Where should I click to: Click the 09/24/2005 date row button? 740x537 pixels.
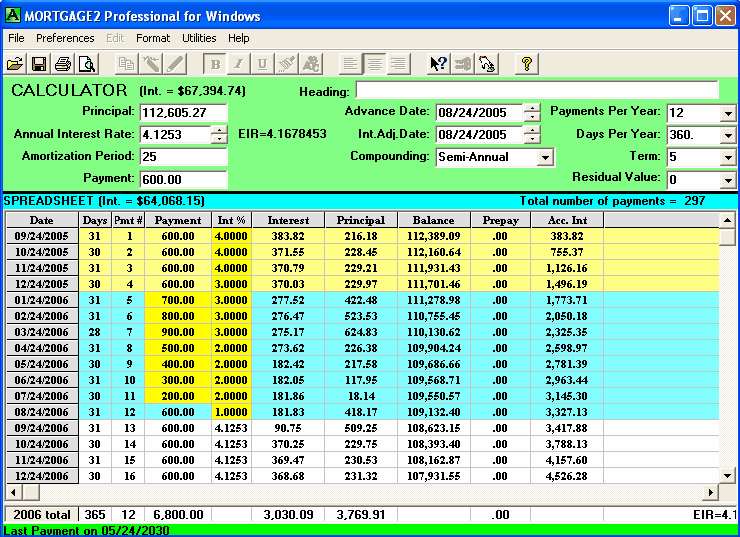41,236
